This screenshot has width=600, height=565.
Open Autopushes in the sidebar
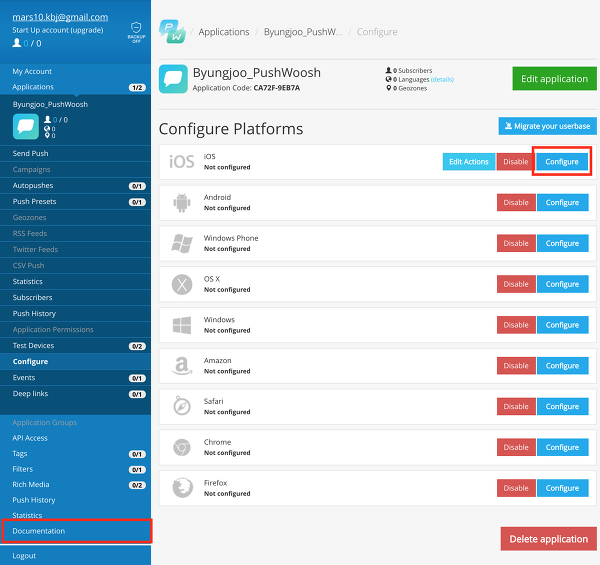75,186
